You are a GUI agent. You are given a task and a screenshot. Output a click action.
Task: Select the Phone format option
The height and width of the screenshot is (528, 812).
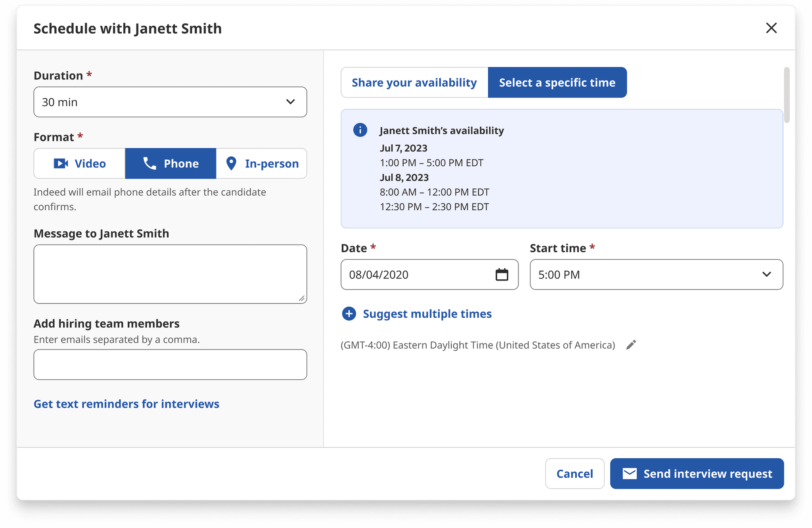(170, 163)
